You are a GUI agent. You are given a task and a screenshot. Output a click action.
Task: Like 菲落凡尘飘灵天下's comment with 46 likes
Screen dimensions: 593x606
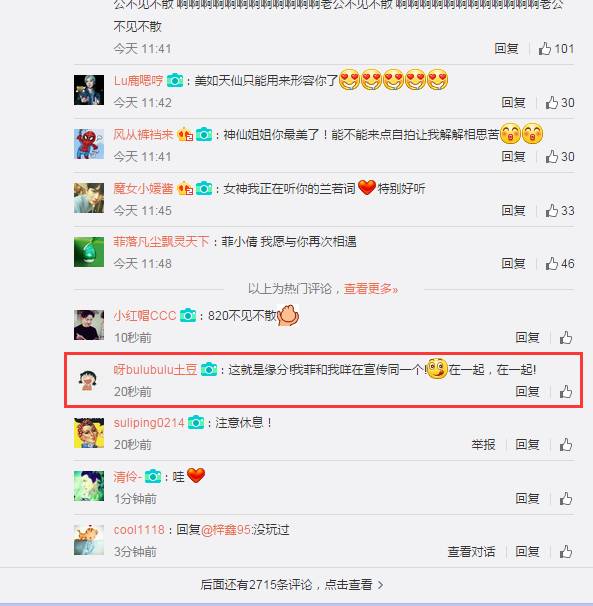[x=559, y=264]
